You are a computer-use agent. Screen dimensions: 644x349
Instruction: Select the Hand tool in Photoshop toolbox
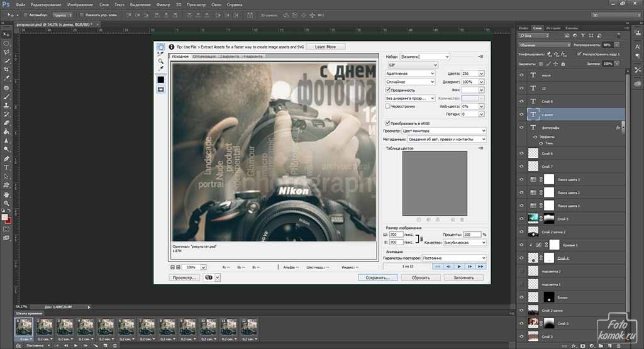[x=6, y=194]
